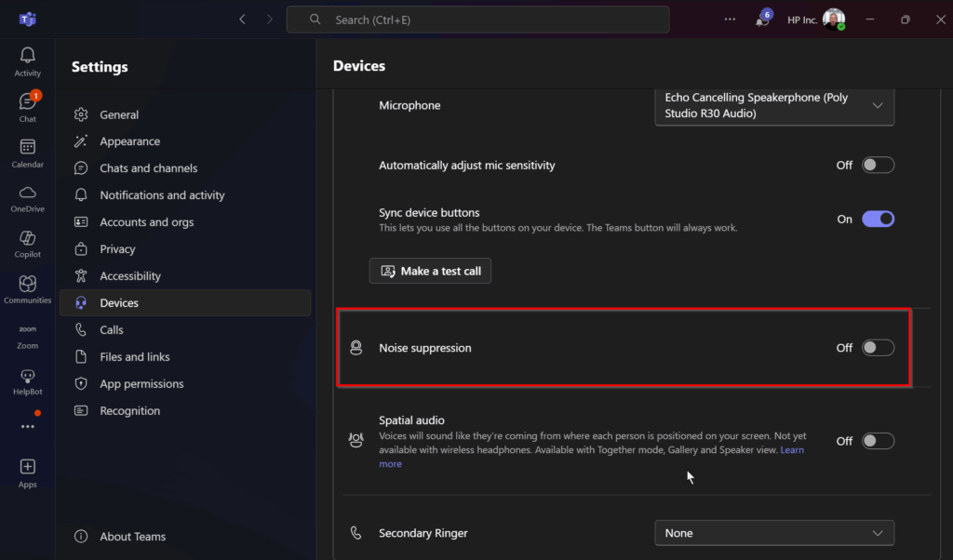Launch Copilot from the app rail

point(28,243)
